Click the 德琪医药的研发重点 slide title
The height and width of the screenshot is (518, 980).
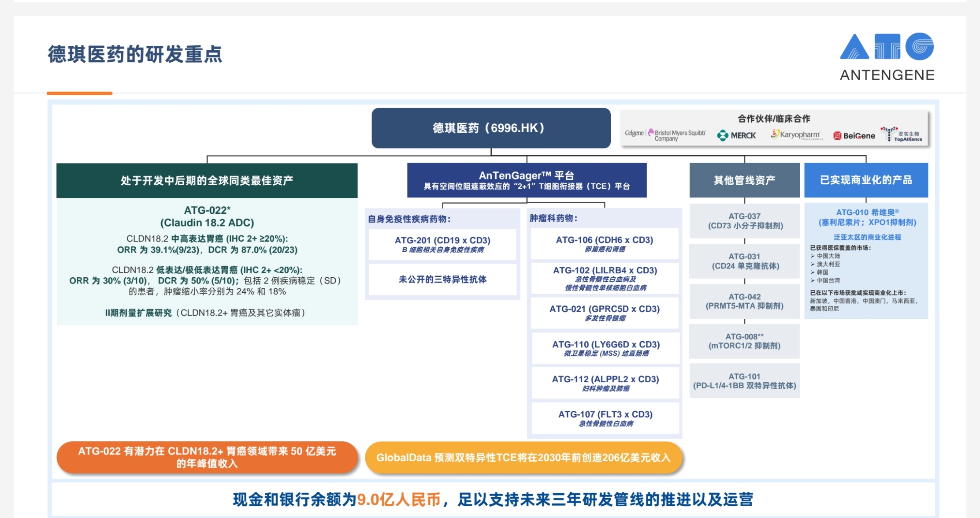[x=135, y=55]
